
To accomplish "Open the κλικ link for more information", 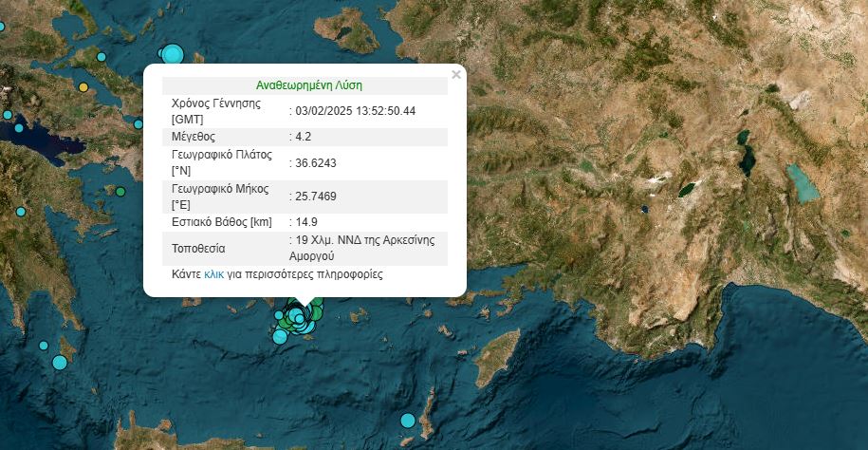I will 214,274.
